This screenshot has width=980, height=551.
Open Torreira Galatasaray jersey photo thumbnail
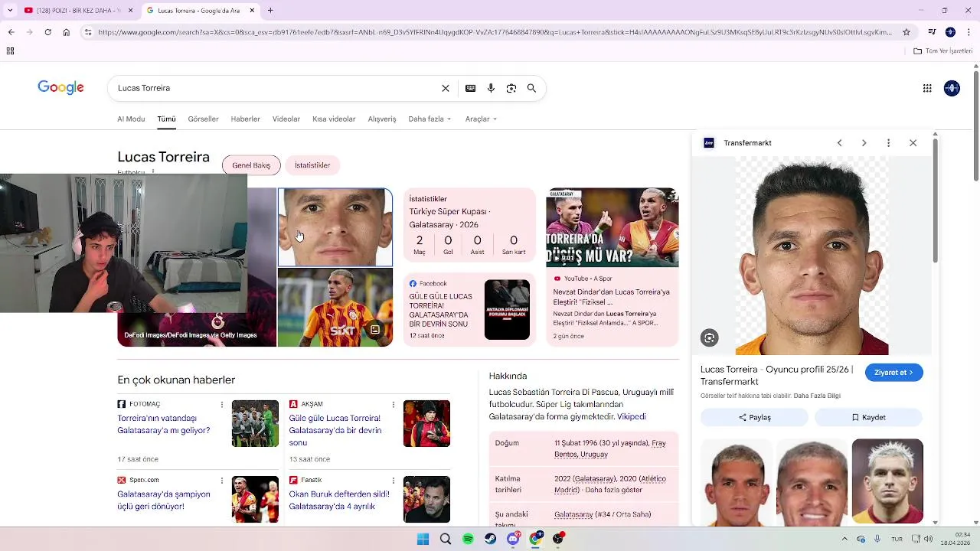coord(335,308)
